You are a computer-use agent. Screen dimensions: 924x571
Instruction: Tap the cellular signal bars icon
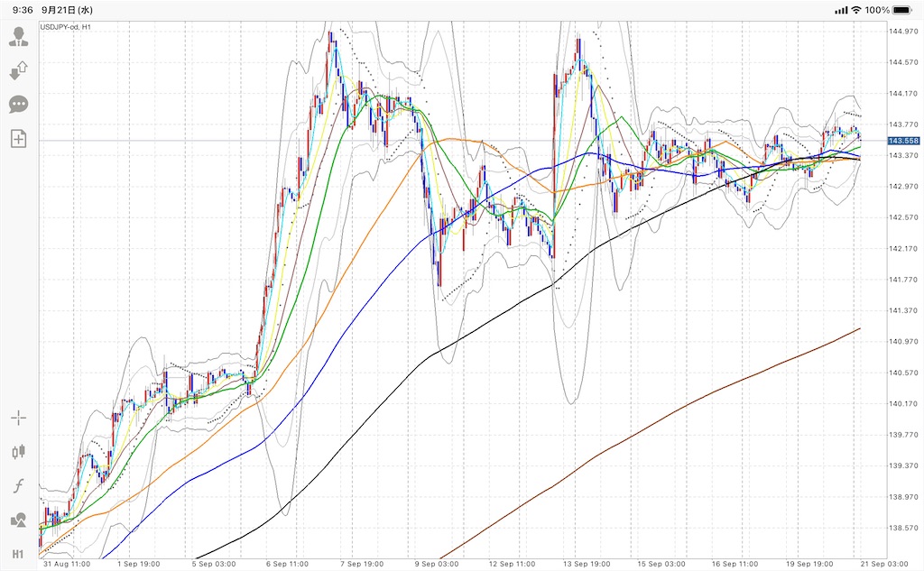[x=841, y=10]
